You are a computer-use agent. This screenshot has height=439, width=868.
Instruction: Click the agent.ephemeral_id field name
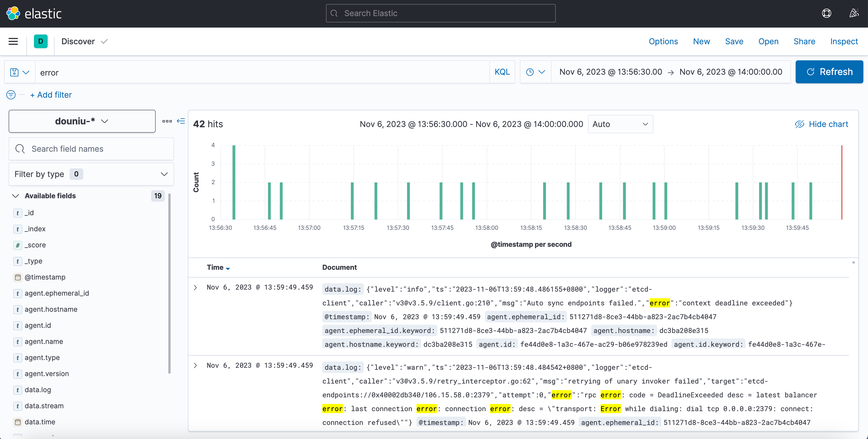tap(57, 293)
